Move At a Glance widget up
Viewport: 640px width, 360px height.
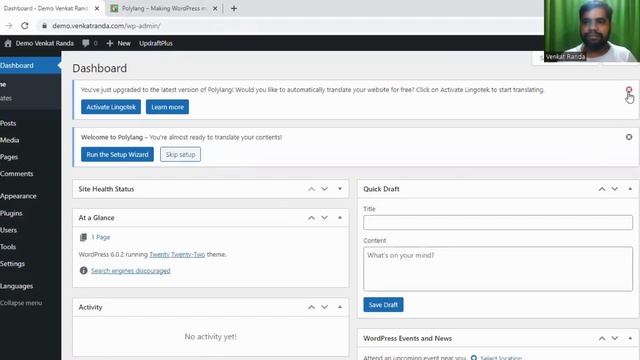(311, 218)
